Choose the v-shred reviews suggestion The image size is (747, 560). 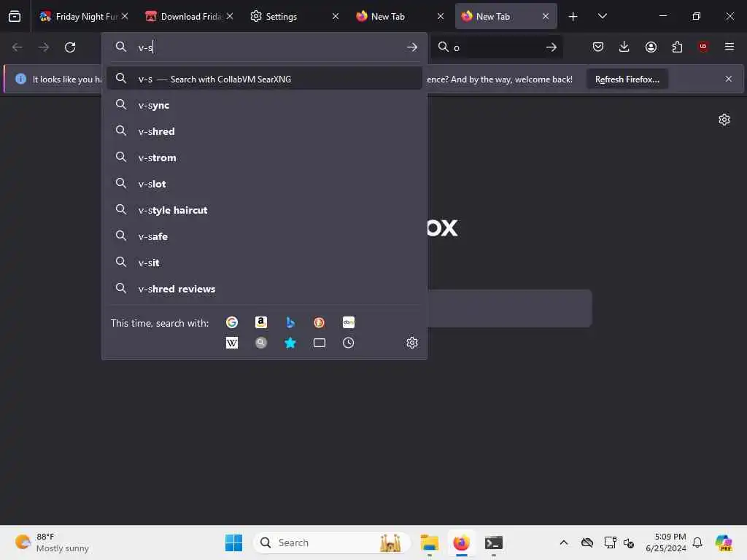pyautogui.click(x=264, y=289)
